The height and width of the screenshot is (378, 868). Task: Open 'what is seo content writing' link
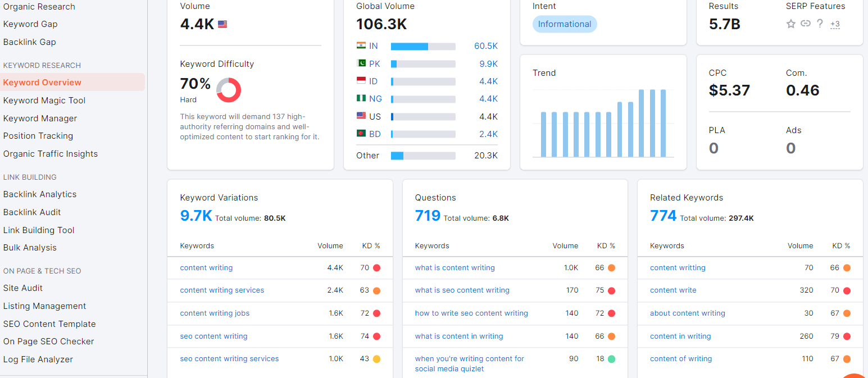(462, 290)
